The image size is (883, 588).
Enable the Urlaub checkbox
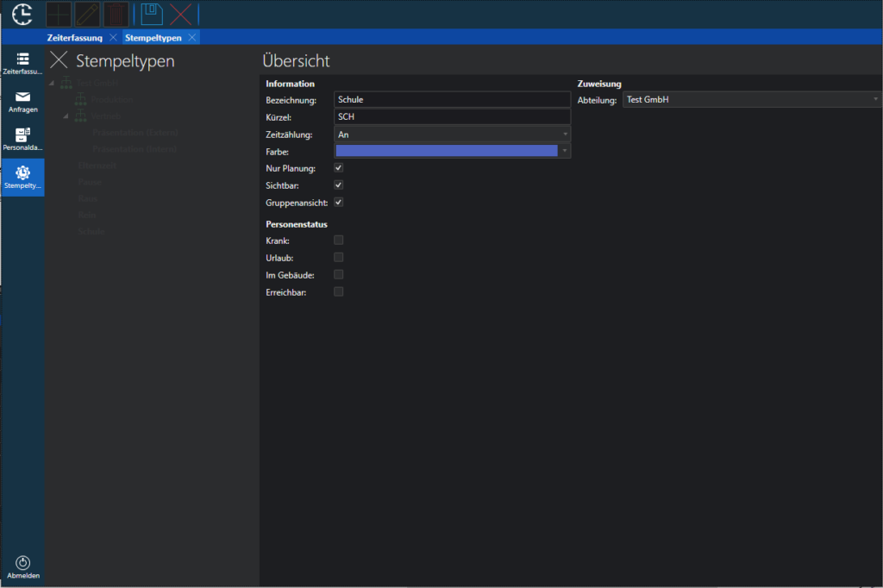coord(338,258)
